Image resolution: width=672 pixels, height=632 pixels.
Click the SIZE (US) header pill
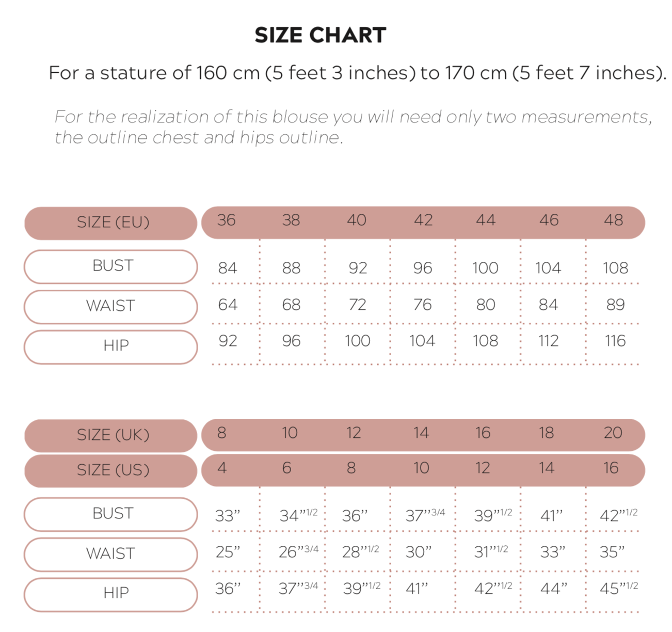tap(111, 470)
